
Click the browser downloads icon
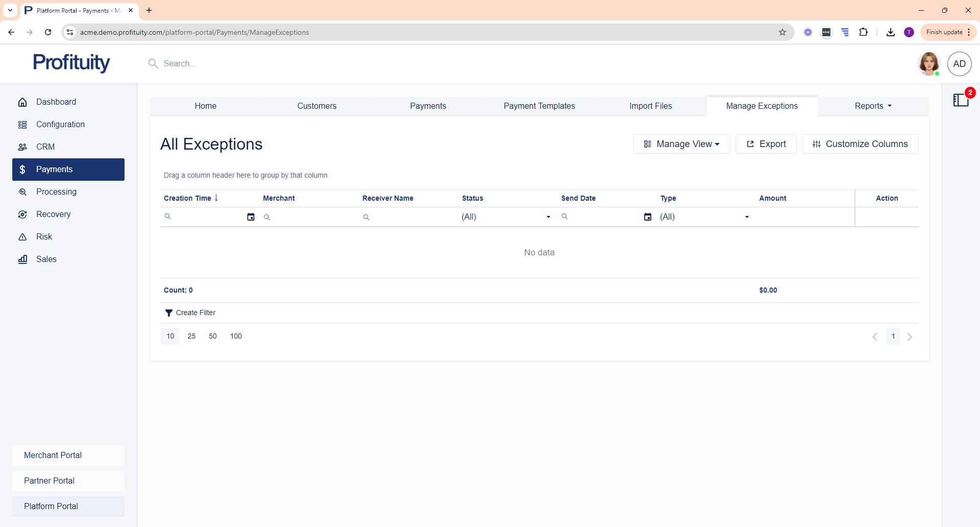coord(891,32)
